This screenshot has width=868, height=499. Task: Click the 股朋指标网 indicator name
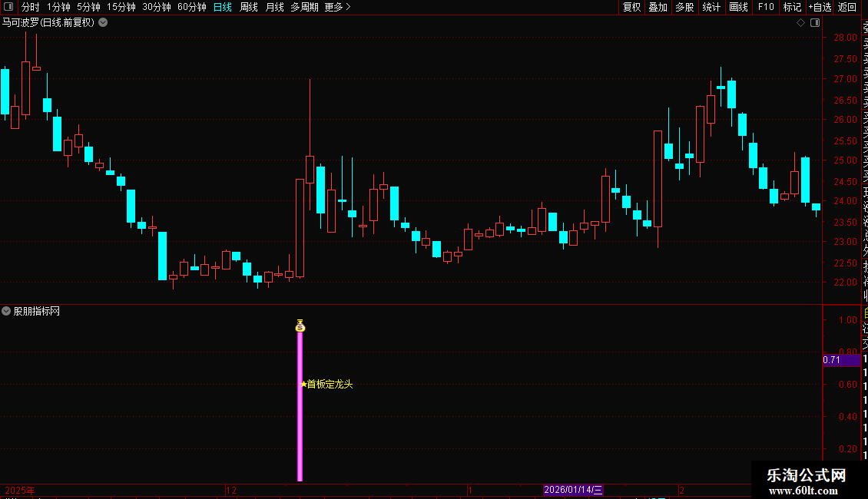tap(37, 312)
